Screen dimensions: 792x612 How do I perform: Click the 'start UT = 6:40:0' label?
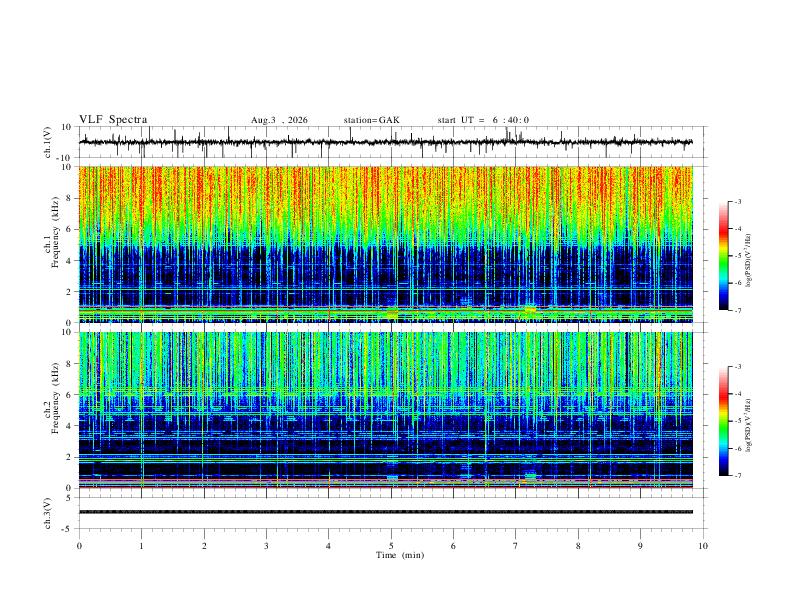click(483, 120)
